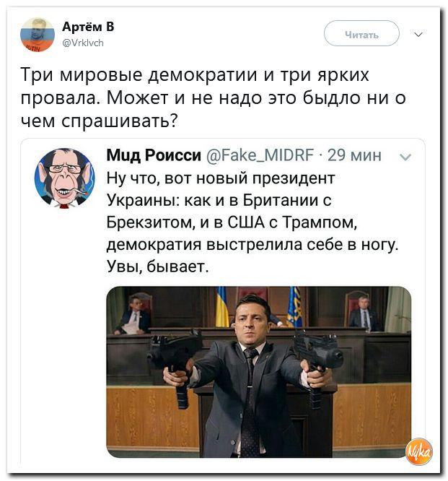Screen dimensions: 448x481
Task: Click the Артём В display name
Action: (x=87, y=27)
